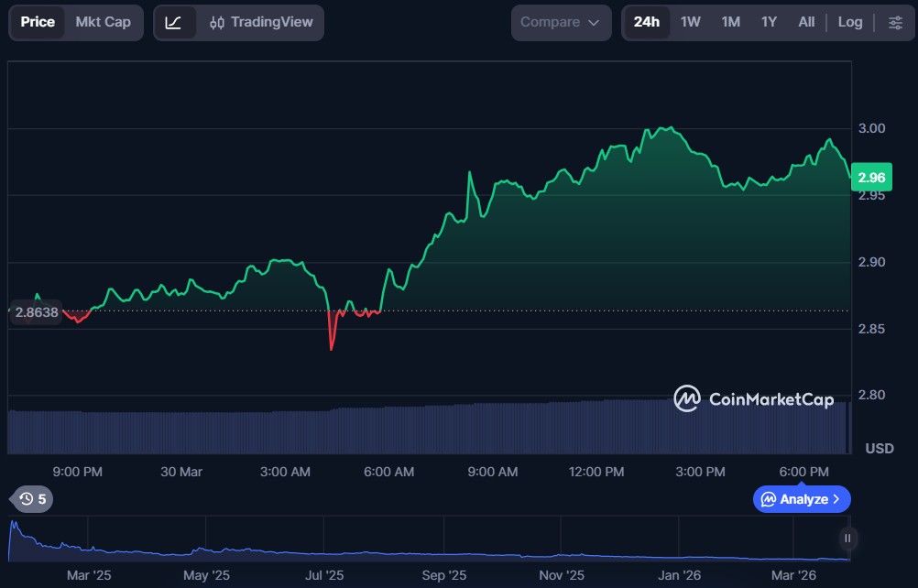Toggle the Log scale option

[849, 22]
